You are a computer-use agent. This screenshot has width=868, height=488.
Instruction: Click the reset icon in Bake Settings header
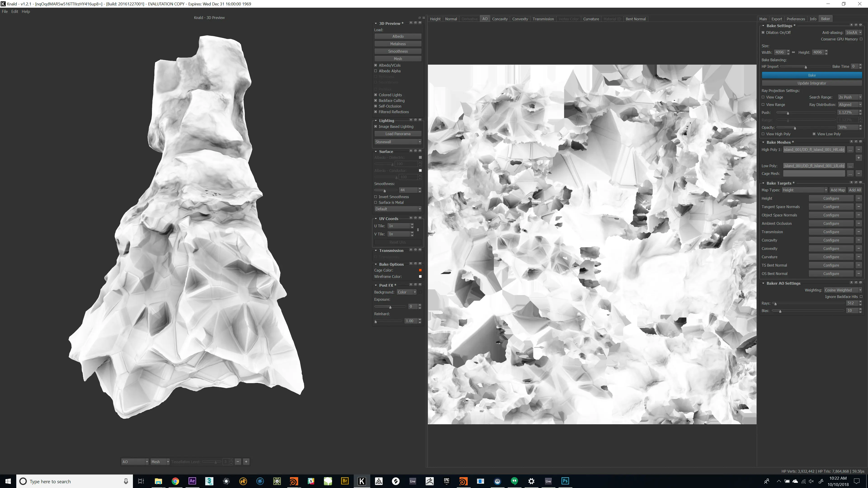pos(860,25)
